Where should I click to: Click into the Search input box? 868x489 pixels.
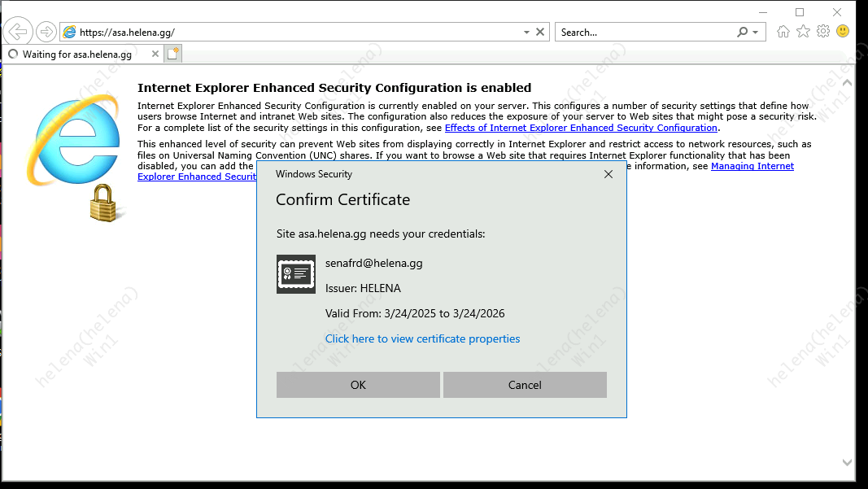[643, 33]
